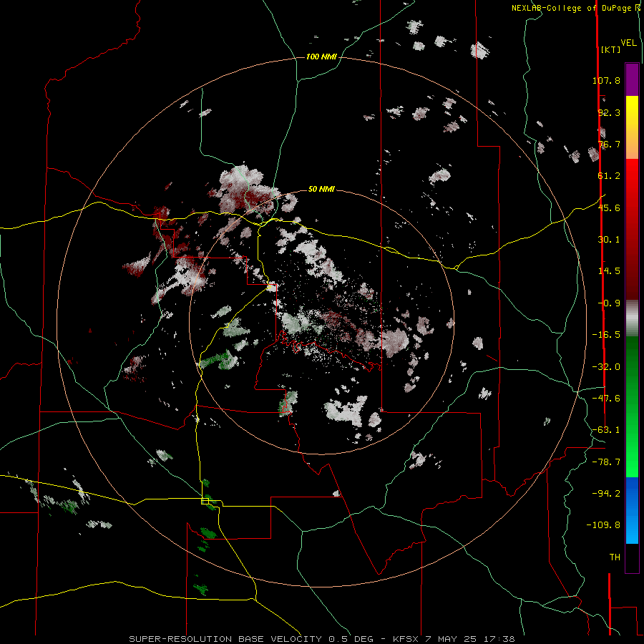Screen dimensions: 644x644
Task: Click the blue segment of the color bar
Action: tap(632, 510)
